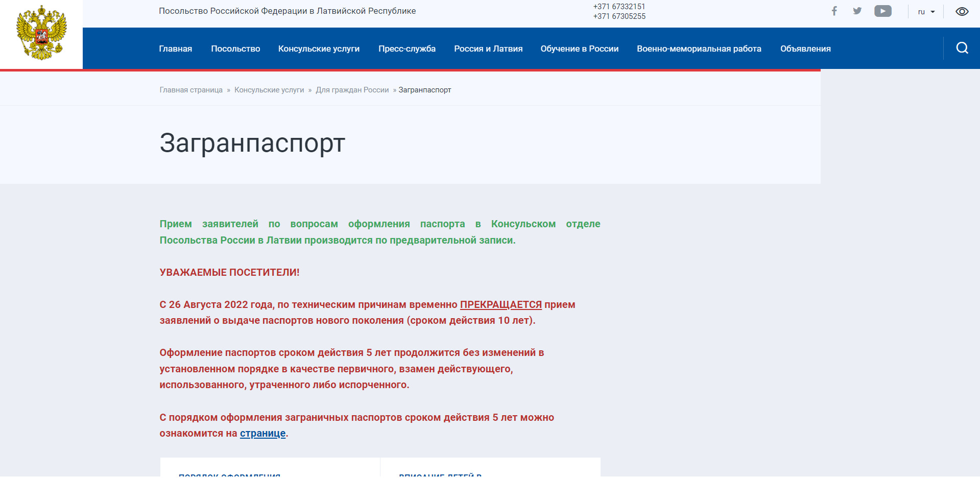Open the Главная menu item
The width and height of the screenshot is (980, 501).
175,49
